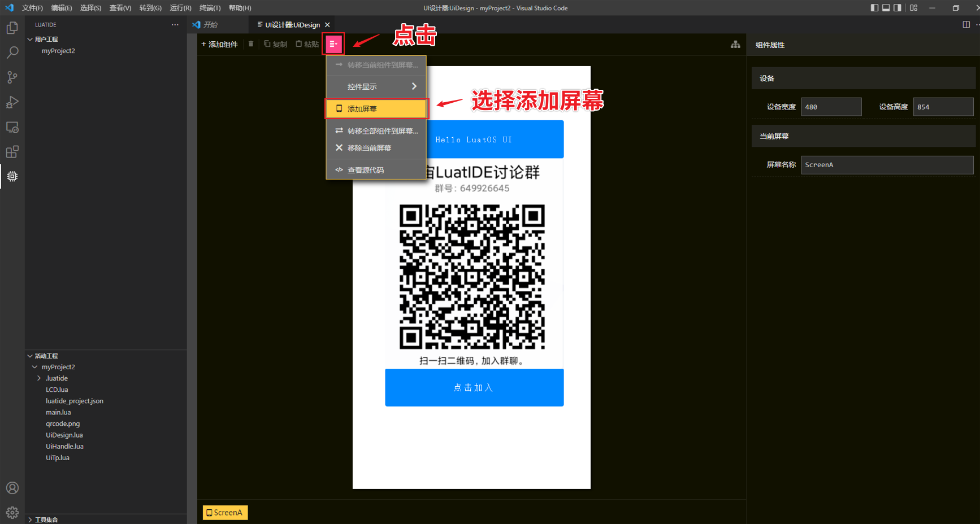Expand the .luatide folder

tap(38, 378)
